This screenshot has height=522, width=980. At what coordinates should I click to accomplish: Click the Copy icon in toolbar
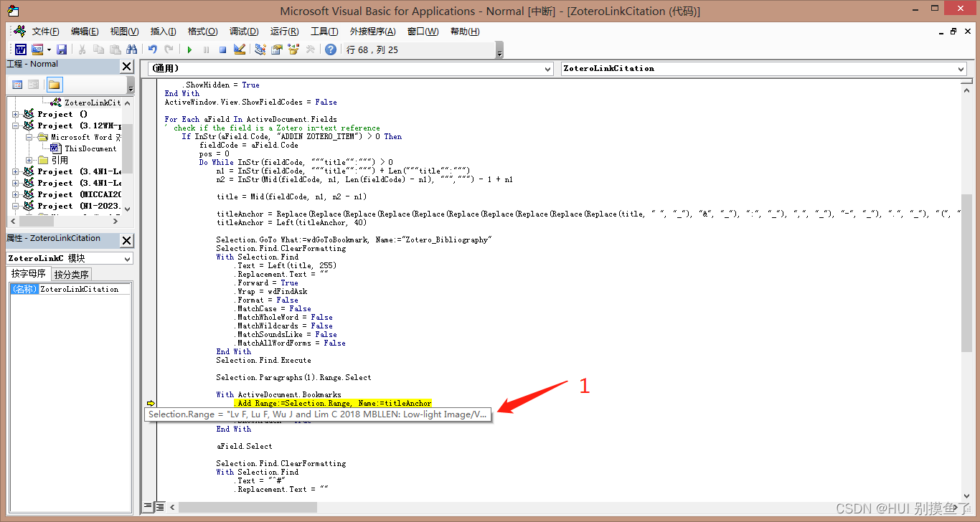click(98, 49)
